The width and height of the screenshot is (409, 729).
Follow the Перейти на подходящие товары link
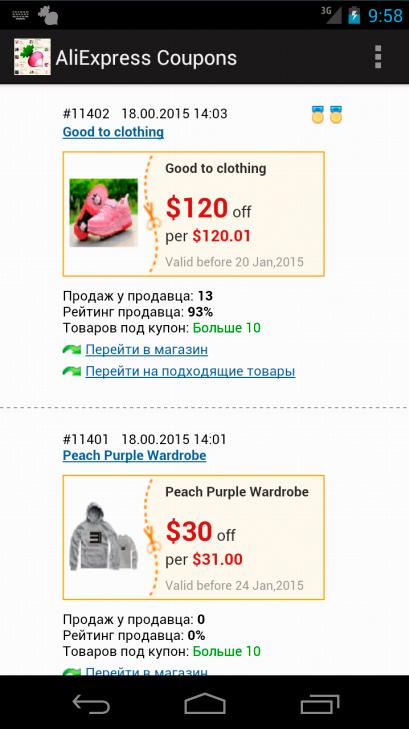(190, 371)
